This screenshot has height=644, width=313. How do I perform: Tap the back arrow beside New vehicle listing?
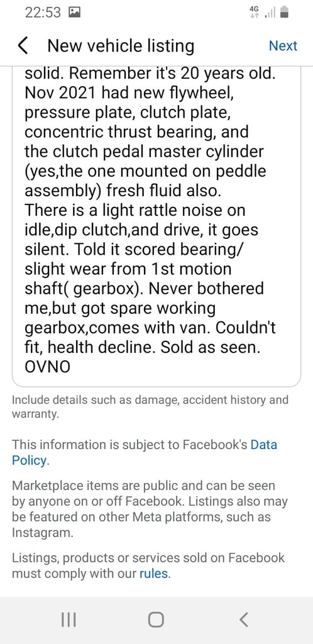click(x=23, y=45)
